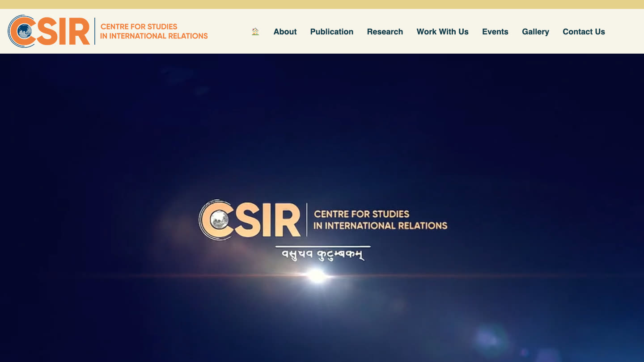The height and width of the screenshot is (362, 644).
Task: Open the Contact Us page
Action: [584, 32]
